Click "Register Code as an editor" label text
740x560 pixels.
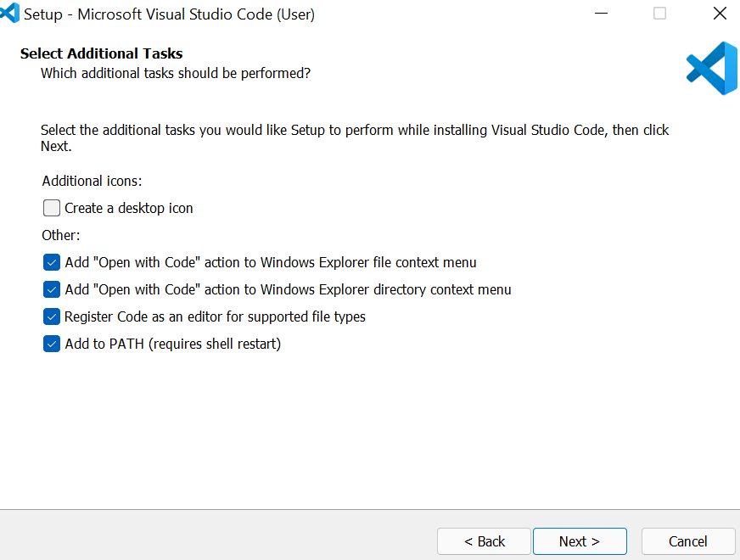[216, 316]
